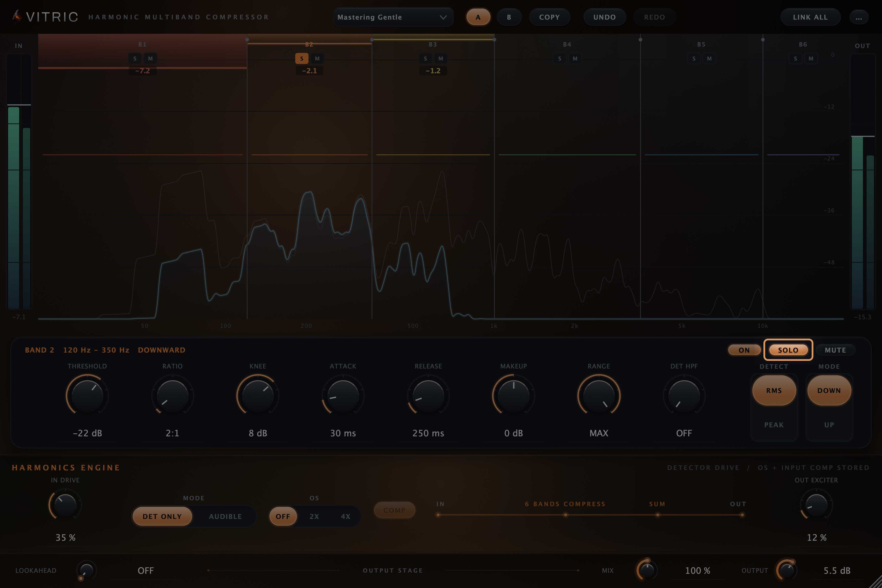Toggle Band 2 SOLO in the band panel
The image size is (882, 588).
[x=788, y=350]
